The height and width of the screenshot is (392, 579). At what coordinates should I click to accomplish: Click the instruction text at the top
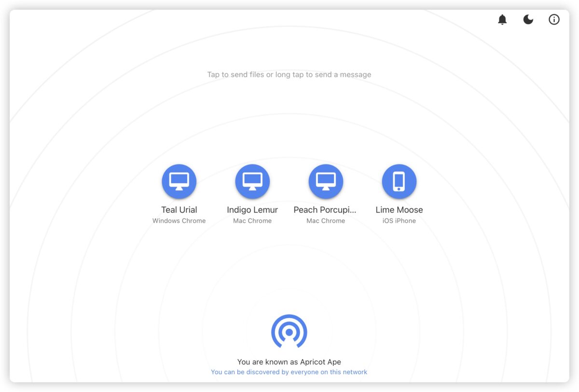[289, 74]
